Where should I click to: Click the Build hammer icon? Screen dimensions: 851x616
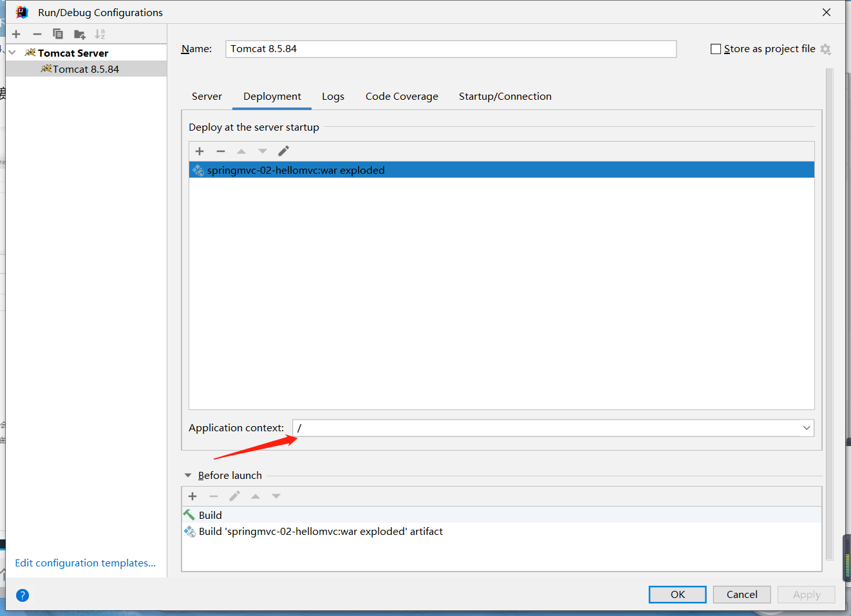(x=189, y=515)
